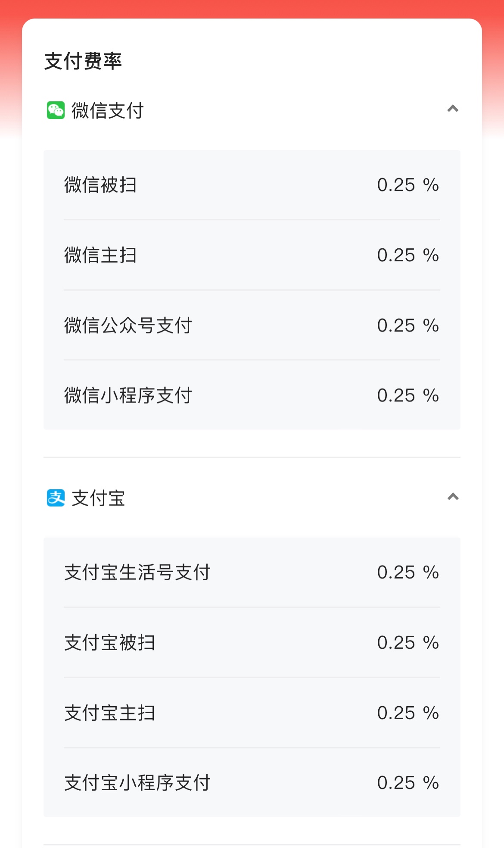Click the blue Alipay logo icon
Image resolution: width=504 pixels, height=848 pixels.
tap(56, 498)
